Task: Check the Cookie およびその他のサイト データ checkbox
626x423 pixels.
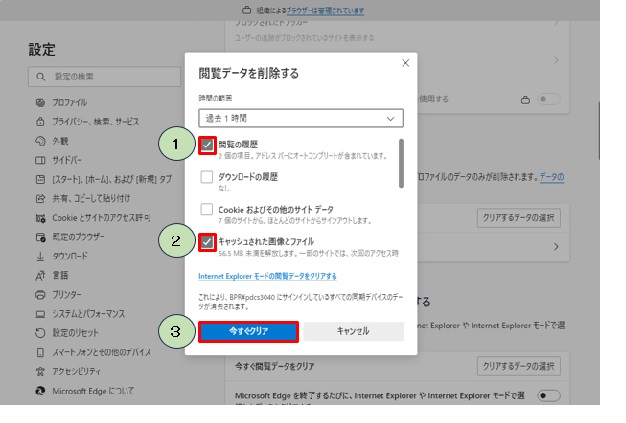Action: pyautogui.click(x=207, y=209)
